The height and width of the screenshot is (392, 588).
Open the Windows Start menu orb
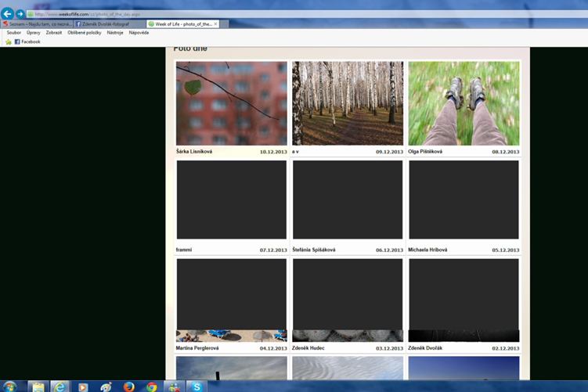(x=9, y=387)
